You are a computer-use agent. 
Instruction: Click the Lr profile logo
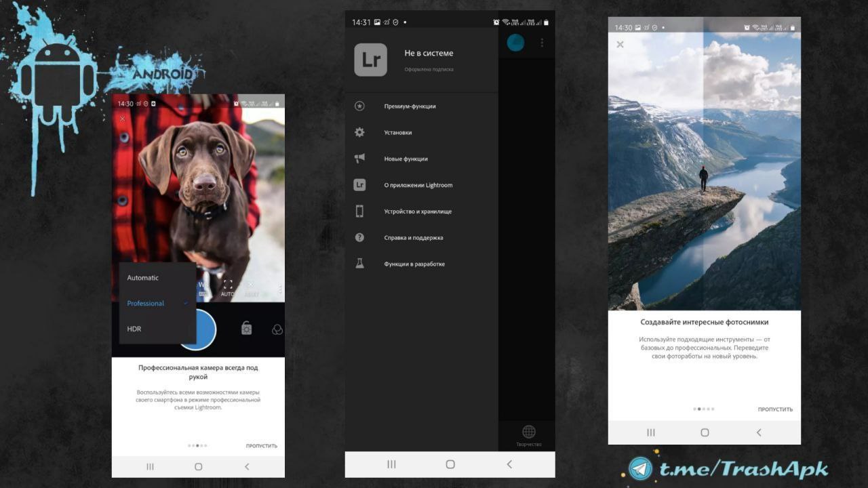[x=371, y=60]
